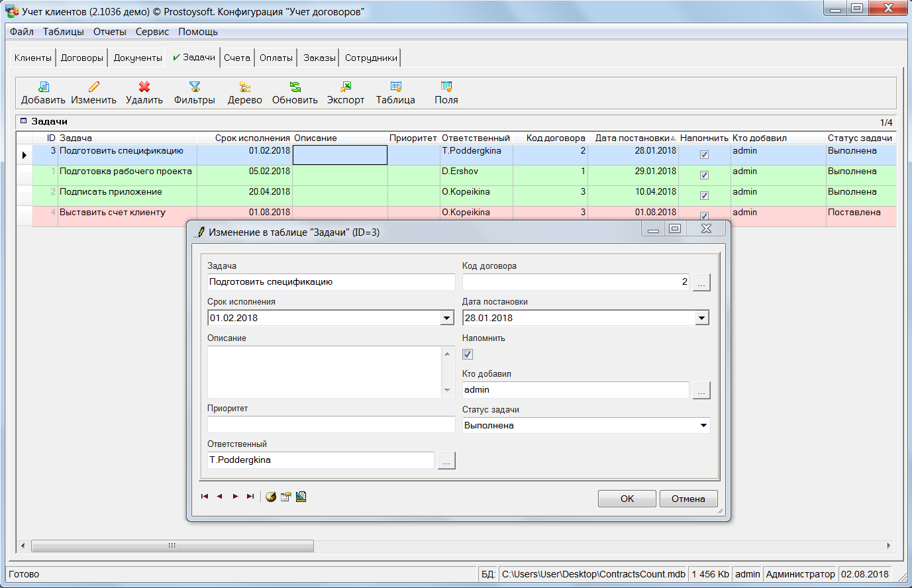Toggle the Напомнить checkbox in the dialog
The image size is (912, 588).
(468, 354)
